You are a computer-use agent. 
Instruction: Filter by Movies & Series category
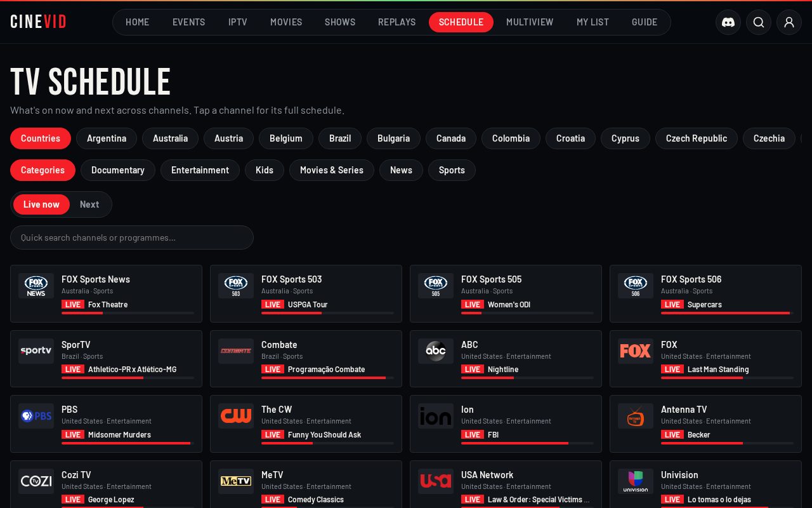coord(332,170)
